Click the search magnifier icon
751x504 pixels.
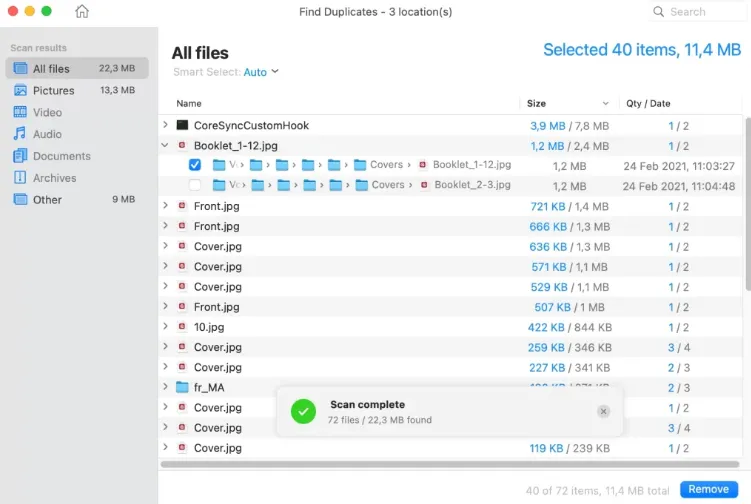tap(659, 11)
